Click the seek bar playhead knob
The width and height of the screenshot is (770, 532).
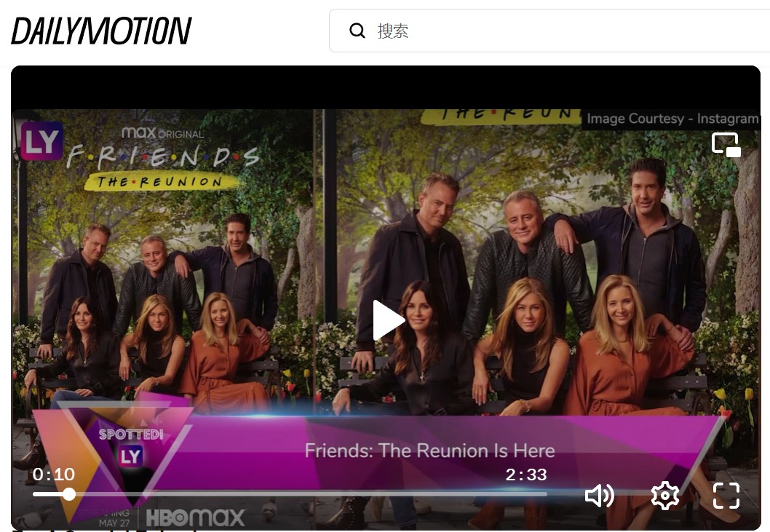pos(69,494)
